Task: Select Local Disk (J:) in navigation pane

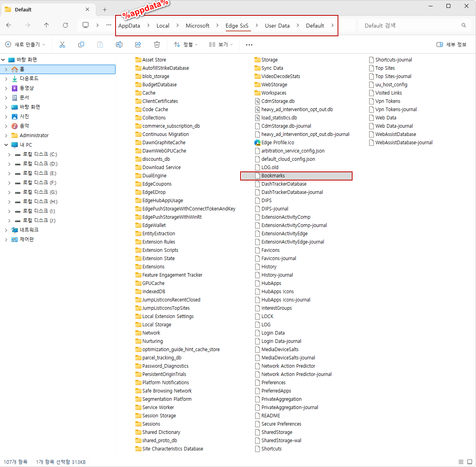Action: click(39, 221)
